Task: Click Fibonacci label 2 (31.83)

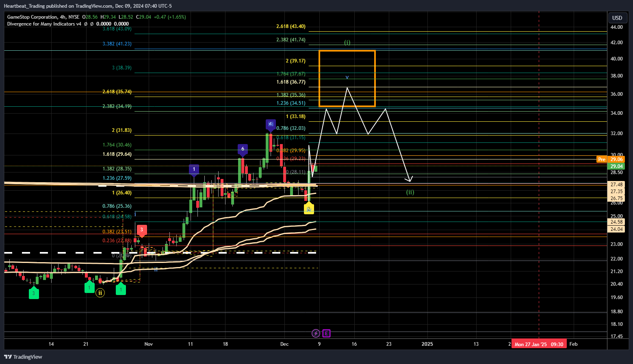Action: tap(122, 130)
